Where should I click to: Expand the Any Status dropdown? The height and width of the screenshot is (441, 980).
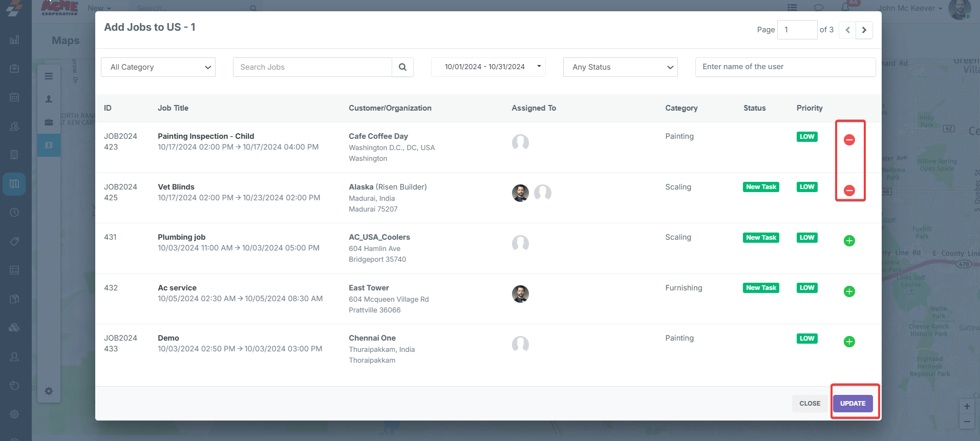(x=620, y=67)
